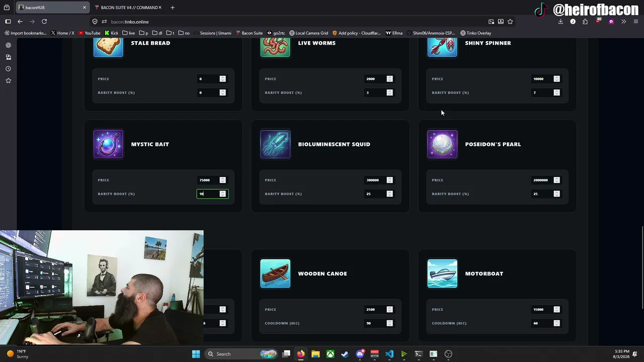Click the Mystic Bait icon
The image size is (644, 362).
[108, 144]
